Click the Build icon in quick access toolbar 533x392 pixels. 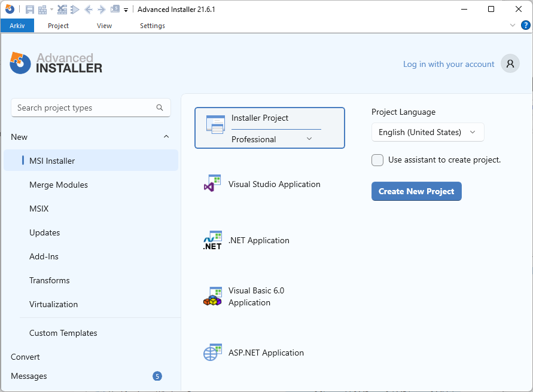[x=42, y=10]
